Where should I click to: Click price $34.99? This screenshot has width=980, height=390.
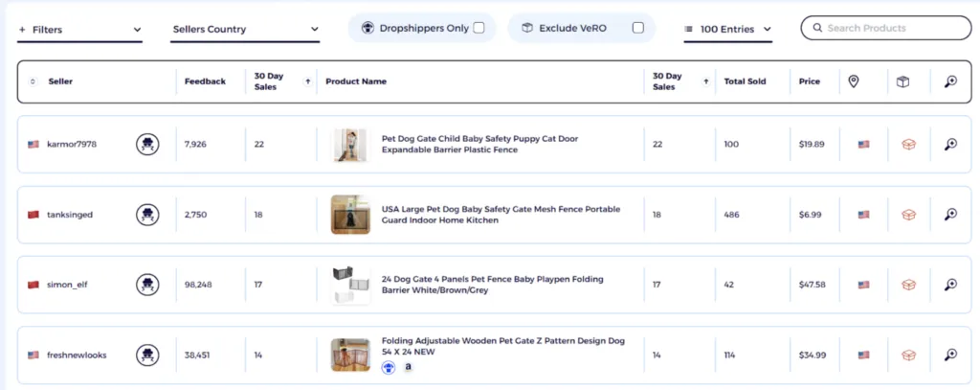coord(813,355)
